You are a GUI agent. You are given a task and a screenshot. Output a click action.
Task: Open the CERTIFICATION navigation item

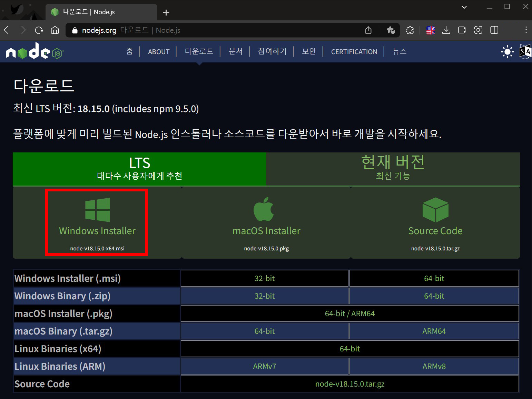[354, 52]
